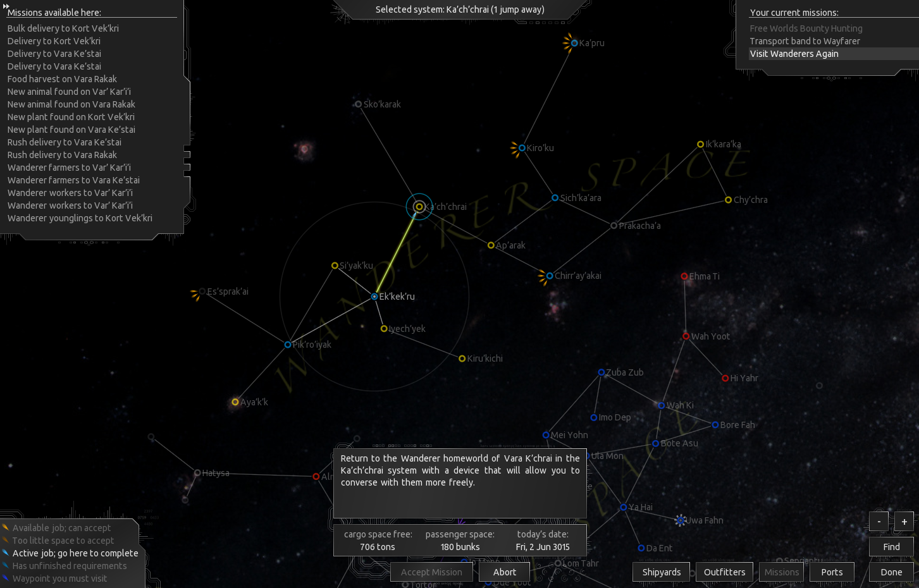Select the blue Zuba Zub system icon
This screenshot has width=919, height=588.
[x=600, y=372]
